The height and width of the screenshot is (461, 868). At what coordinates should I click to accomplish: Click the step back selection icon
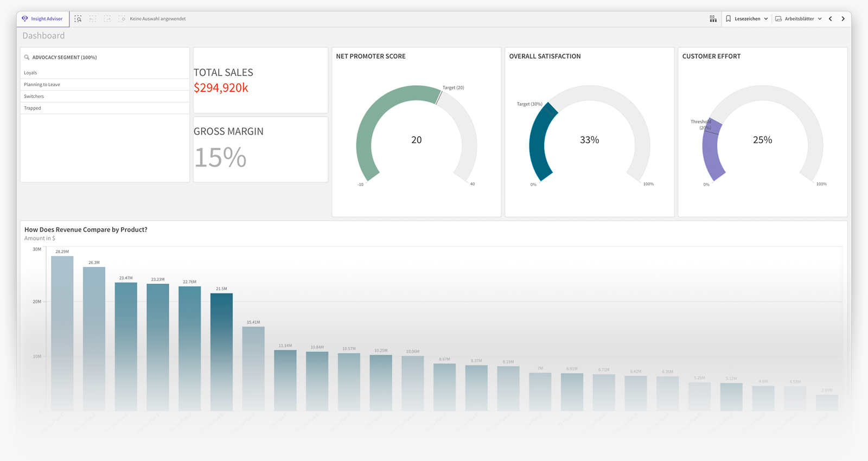(93, 19)
